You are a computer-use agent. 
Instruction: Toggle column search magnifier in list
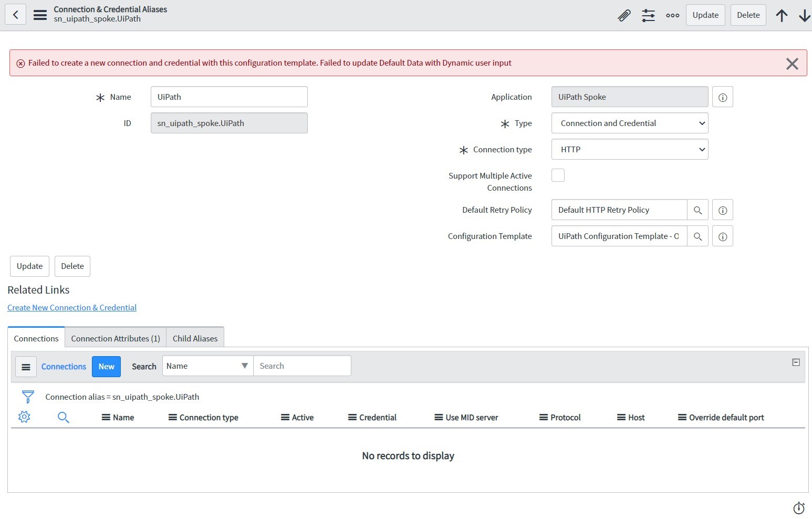pos(63,418)
